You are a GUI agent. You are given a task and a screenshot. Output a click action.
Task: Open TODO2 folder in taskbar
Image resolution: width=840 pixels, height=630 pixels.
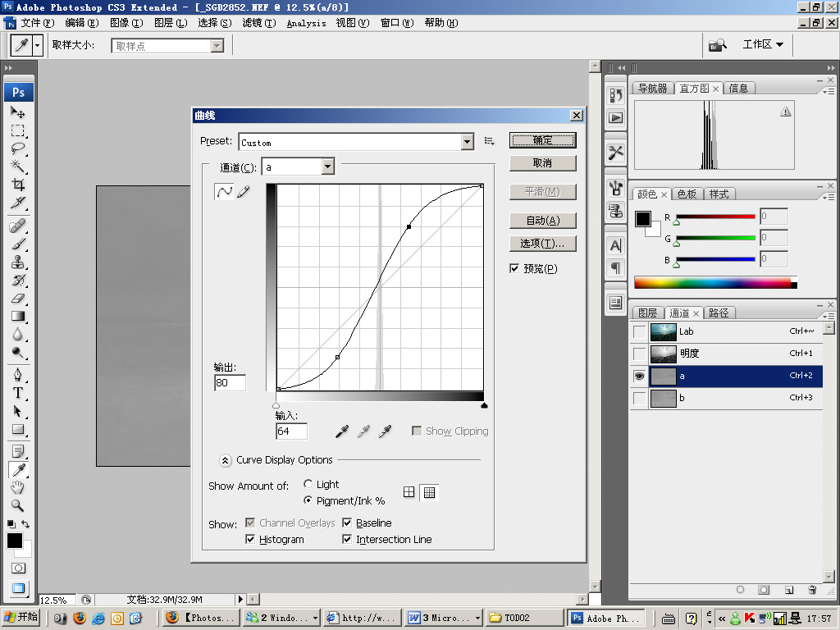click(524, 618)
